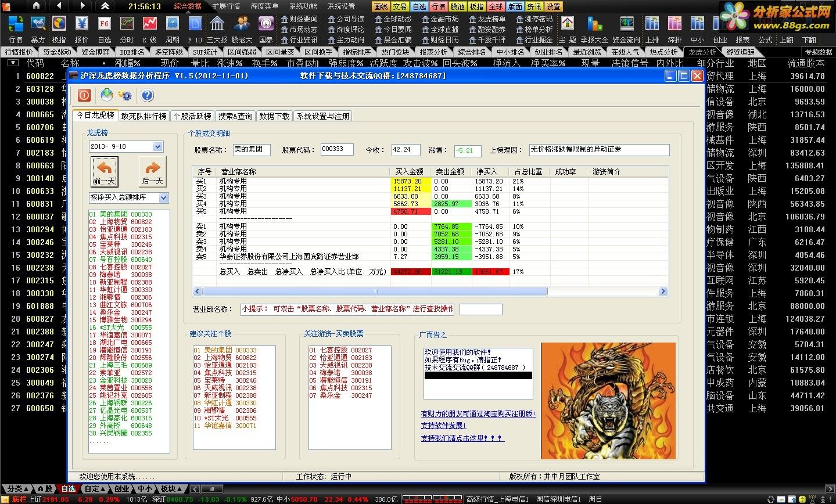
Task: Click the 交易 trade button
Action: [x=400, y=6]
